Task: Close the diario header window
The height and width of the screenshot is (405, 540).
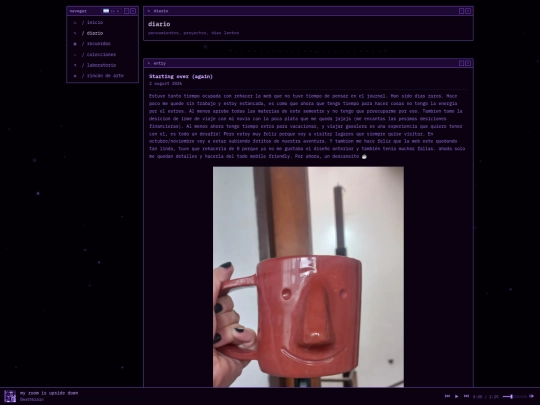Action: (x=468, y=11)
